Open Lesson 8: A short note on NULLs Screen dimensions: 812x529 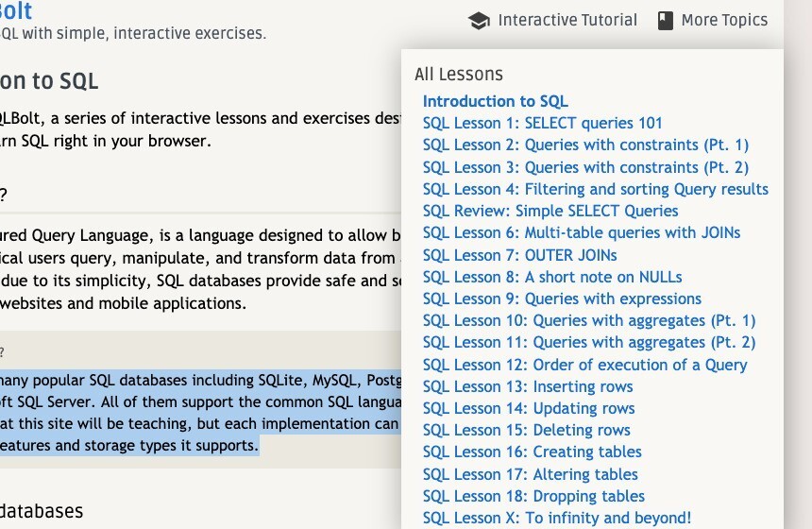click(x=552, y=277)
